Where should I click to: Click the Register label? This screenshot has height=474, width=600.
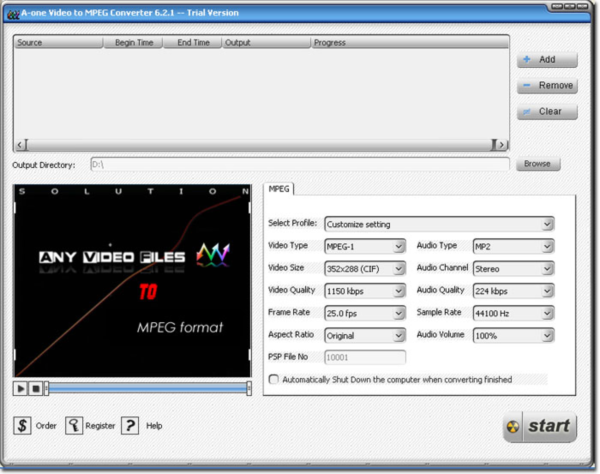(x=100, y=426)
